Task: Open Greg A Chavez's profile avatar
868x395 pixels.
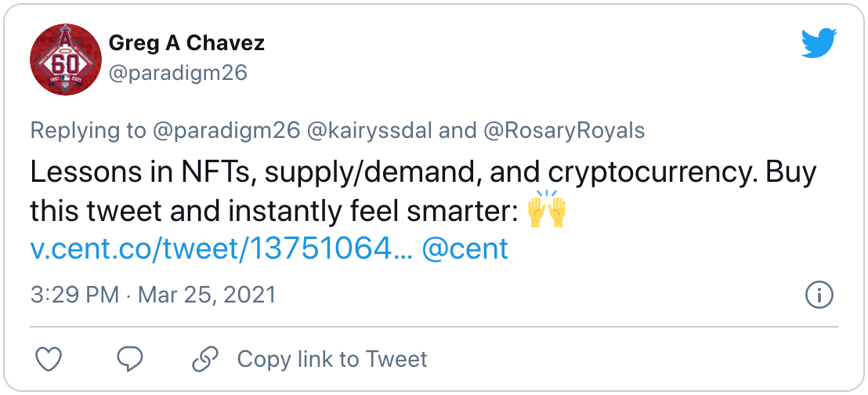Action: 65,60
